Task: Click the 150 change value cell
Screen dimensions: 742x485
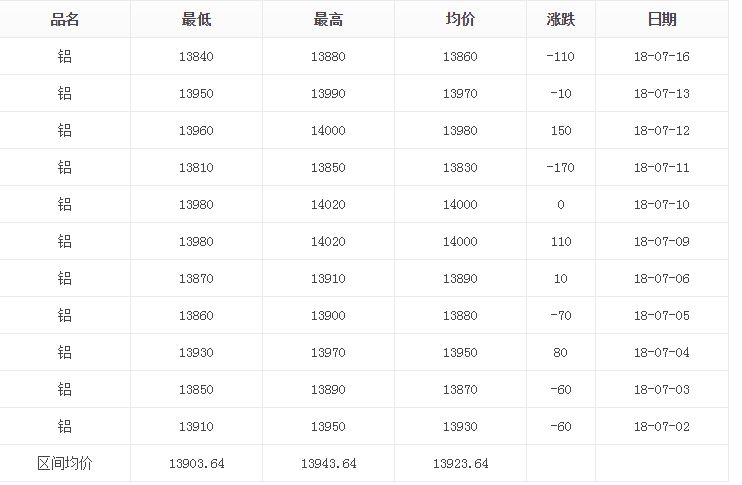Action: 560,131
